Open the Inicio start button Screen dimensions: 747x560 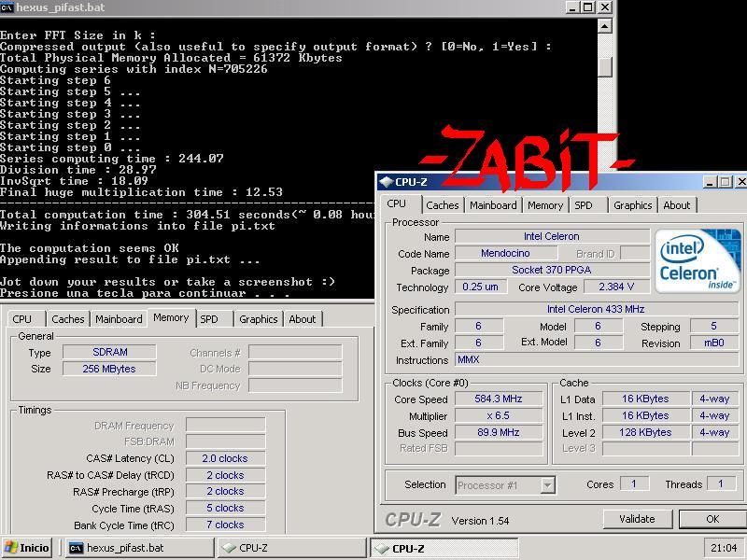[27, 548]
